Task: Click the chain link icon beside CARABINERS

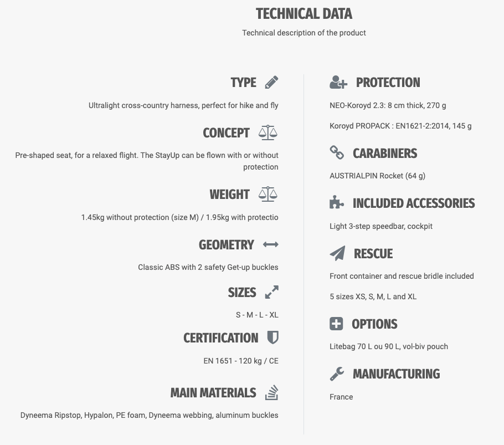Action: pos(337,152)
